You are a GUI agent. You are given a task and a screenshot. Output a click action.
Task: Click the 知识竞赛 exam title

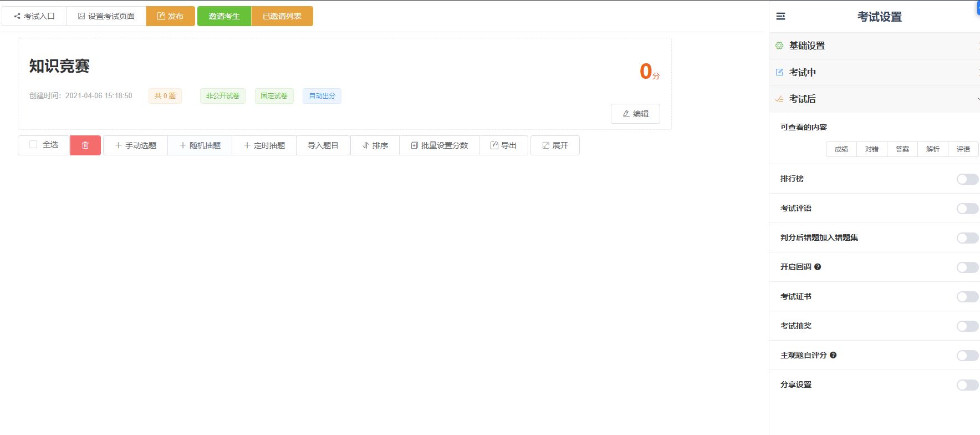tap(59, 66)
